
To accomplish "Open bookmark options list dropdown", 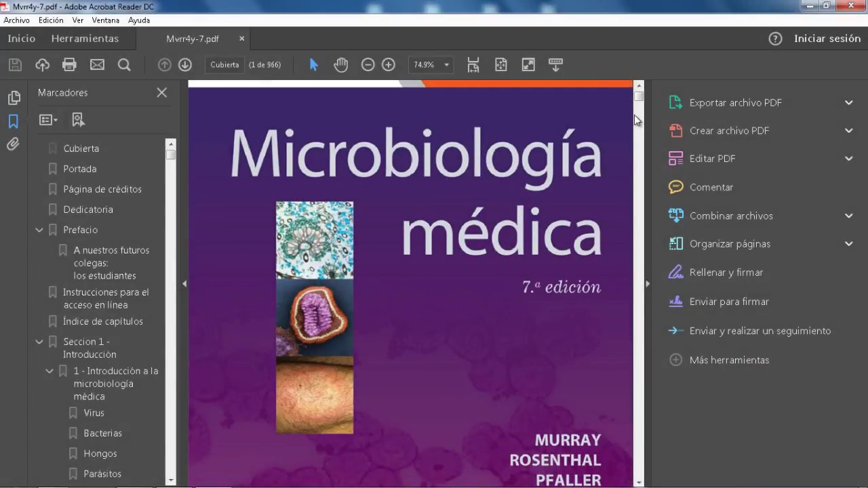I will pos(48,120).
